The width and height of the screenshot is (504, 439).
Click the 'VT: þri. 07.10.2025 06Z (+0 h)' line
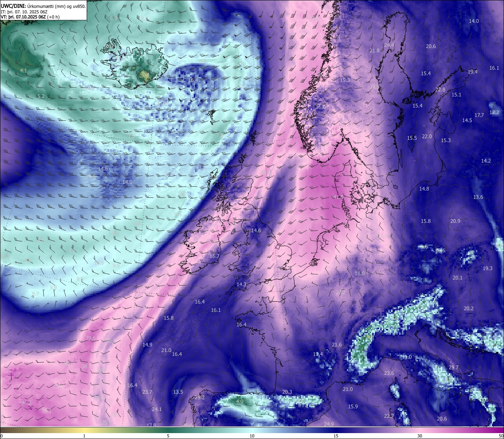[x=30, y=17]
